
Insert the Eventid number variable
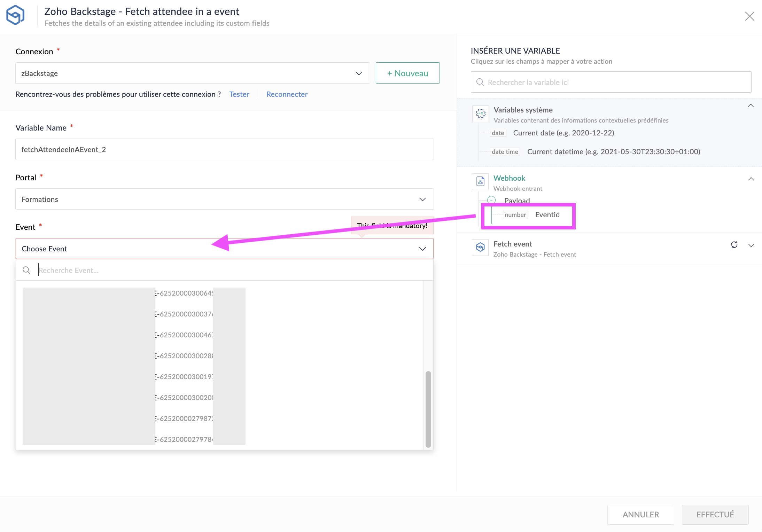(x=547, y=215)
